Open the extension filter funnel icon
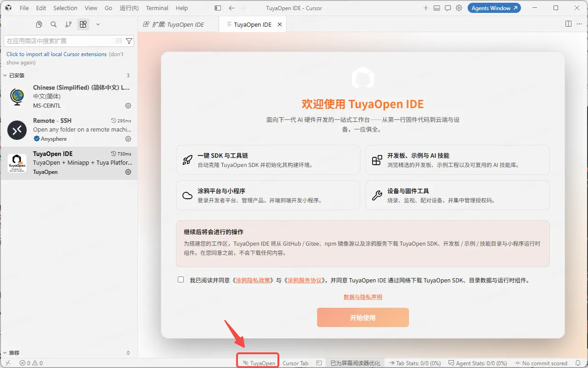 click(x=129, y=41)
